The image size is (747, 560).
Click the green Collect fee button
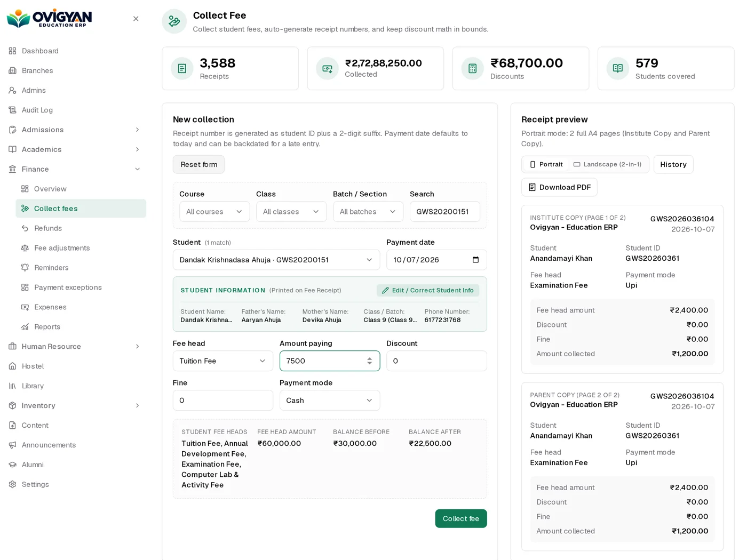(461, 518)
